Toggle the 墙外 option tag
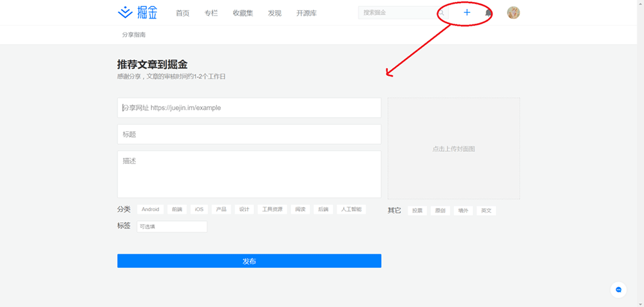Viewport: 644px width, 307px height. pos(463,210)
